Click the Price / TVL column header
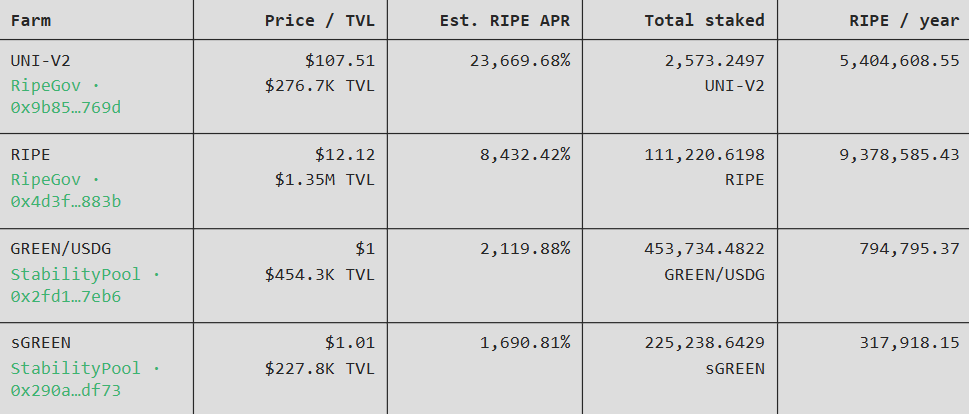Viewport: 969px width, 414px height. tap(319, 20)
